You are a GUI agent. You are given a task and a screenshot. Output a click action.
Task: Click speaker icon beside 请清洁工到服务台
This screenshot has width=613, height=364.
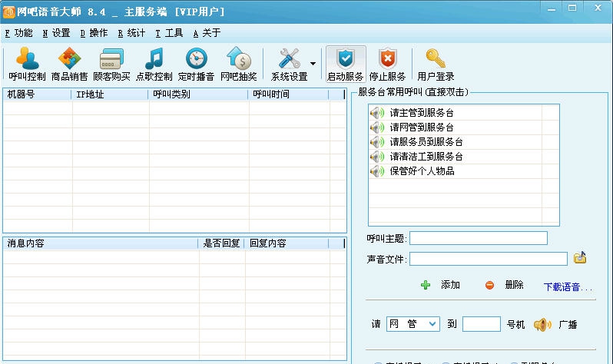pyautogui.click(x=377, y=157)
